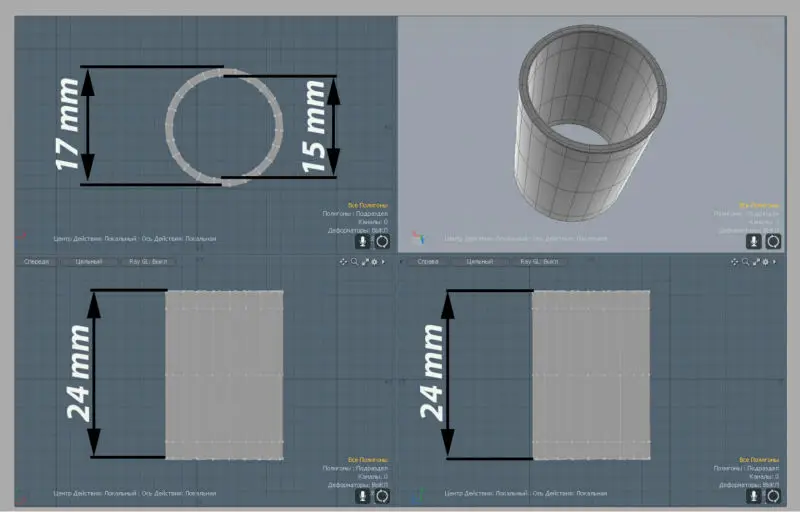
Task: Open the gear settings of the Спереди viewport
Action: tap(374, 262)
